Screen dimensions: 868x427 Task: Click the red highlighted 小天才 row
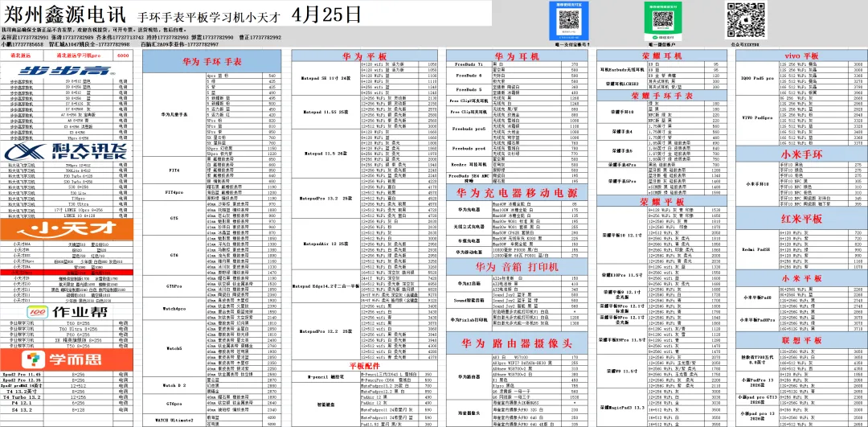[66, 273]
